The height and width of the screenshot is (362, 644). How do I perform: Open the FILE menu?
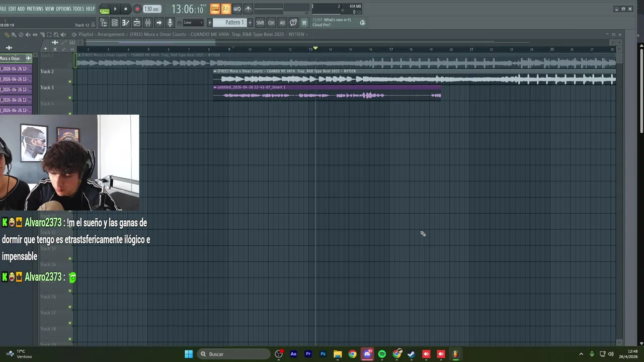click(x=3, y=9)
